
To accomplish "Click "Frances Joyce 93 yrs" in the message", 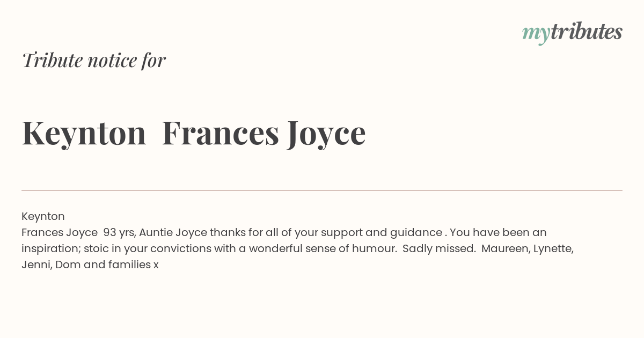I will (x=79, y=233).
